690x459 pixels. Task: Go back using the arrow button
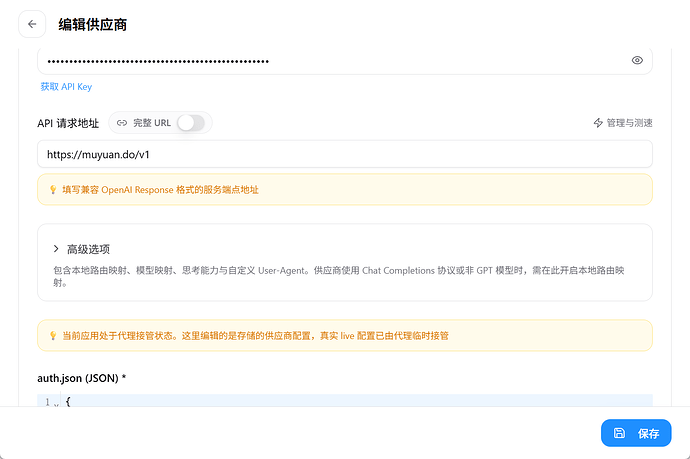32,24
